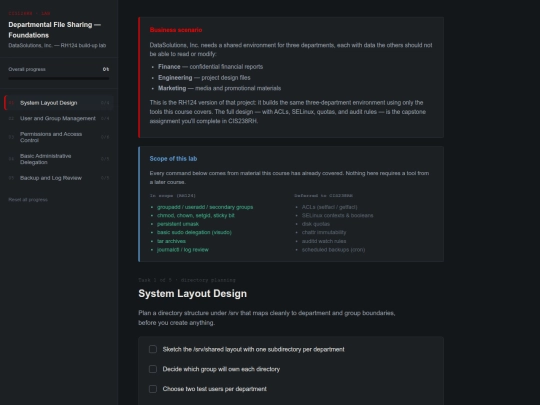Click the Overall progress label
The height and width of the screenshot is (405, 540).
(27, 69)
